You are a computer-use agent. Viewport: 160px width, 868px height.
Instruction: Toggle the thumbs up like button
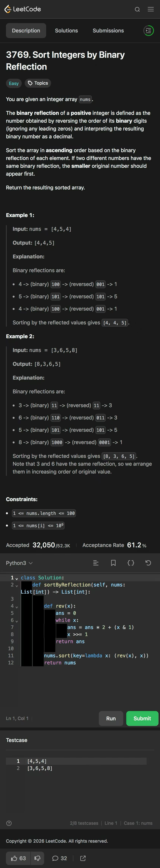point(18,858)
